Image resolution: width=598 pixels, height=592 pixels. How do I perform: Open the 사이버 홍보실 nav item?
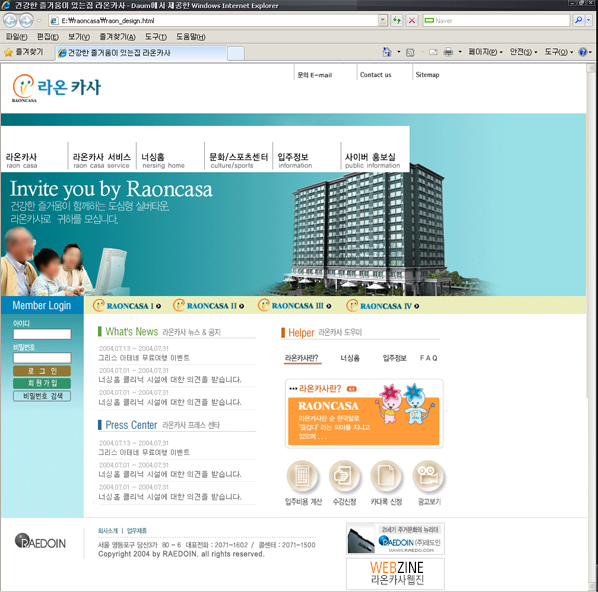372,160
